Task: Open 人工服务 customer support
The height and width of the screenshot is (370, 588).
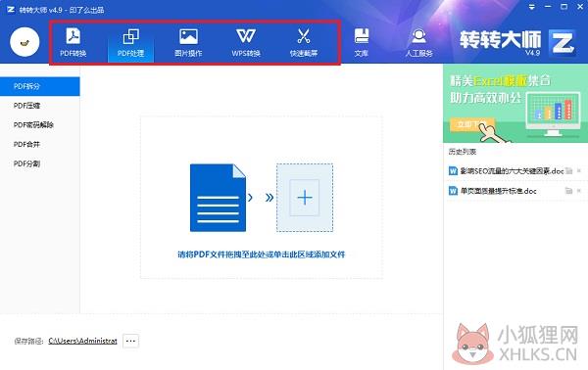Action: coord(418,42)
